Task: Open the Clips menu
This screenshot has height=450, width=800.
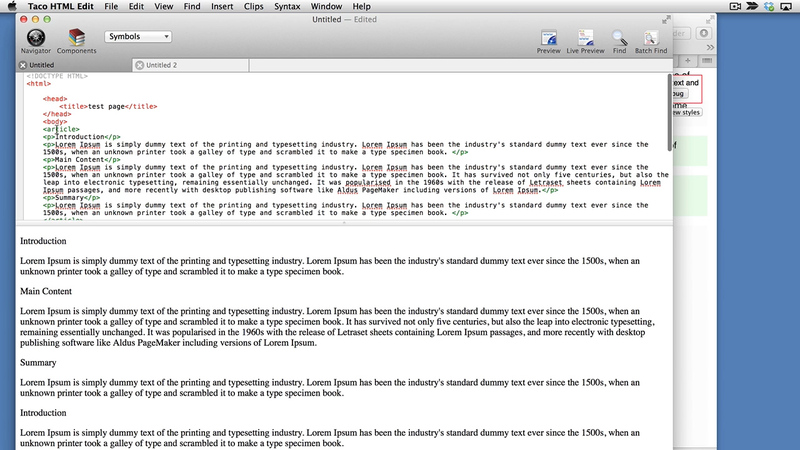Action: coord(254,7)
